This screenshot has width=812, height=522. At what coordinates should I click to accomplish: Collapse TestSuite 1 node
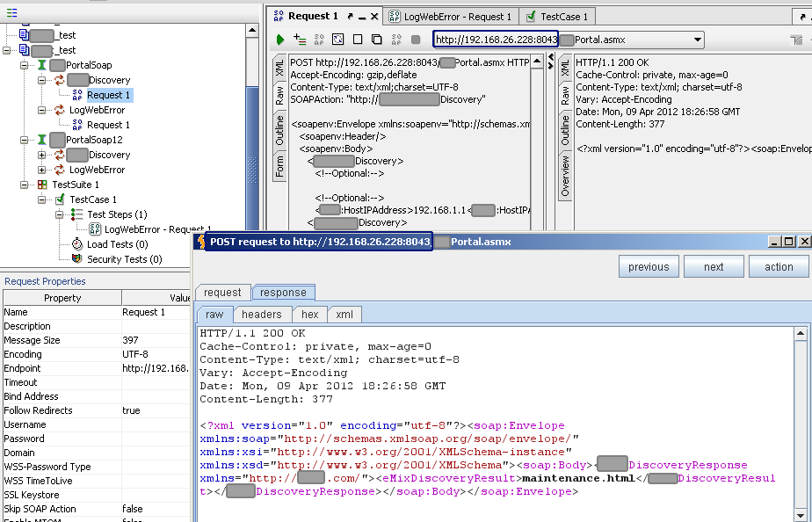24,185
